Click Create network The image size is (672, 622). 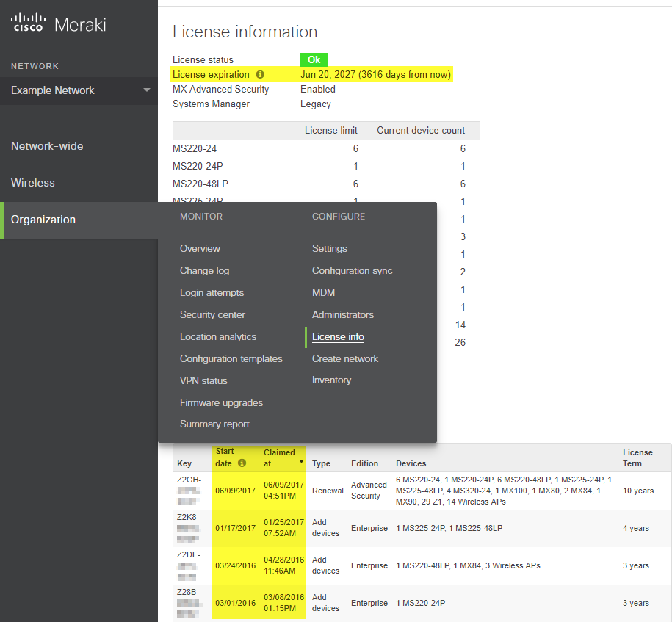(x=345, y=359)
